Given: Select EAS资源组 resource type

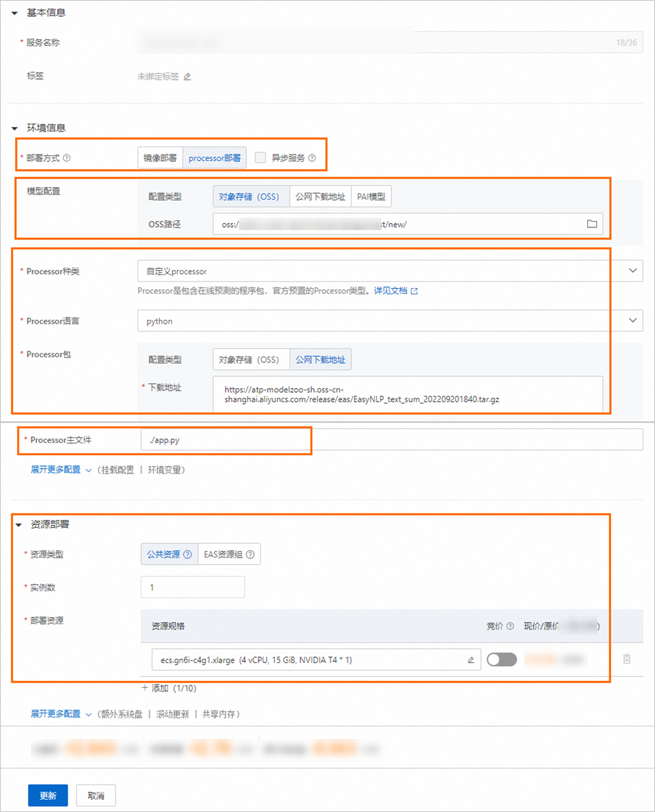Looking at the screenshot, I should tap(229, 554).
